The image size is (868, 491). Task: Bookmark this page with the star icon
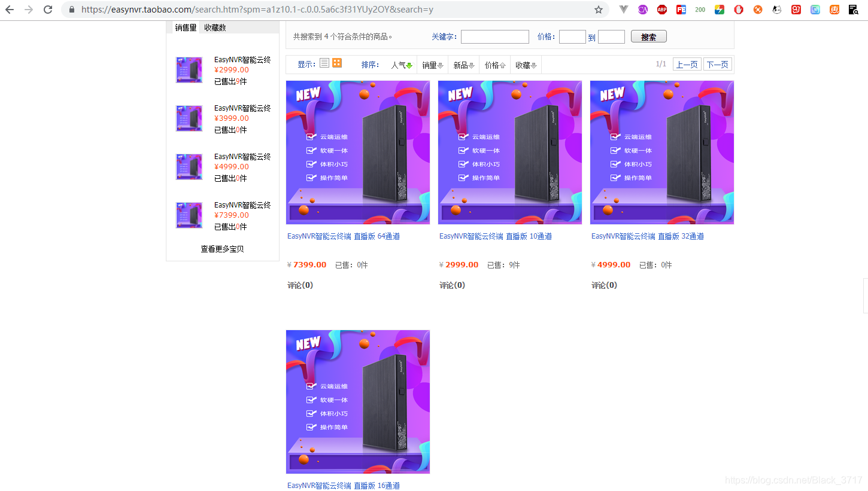click(599, 10)
